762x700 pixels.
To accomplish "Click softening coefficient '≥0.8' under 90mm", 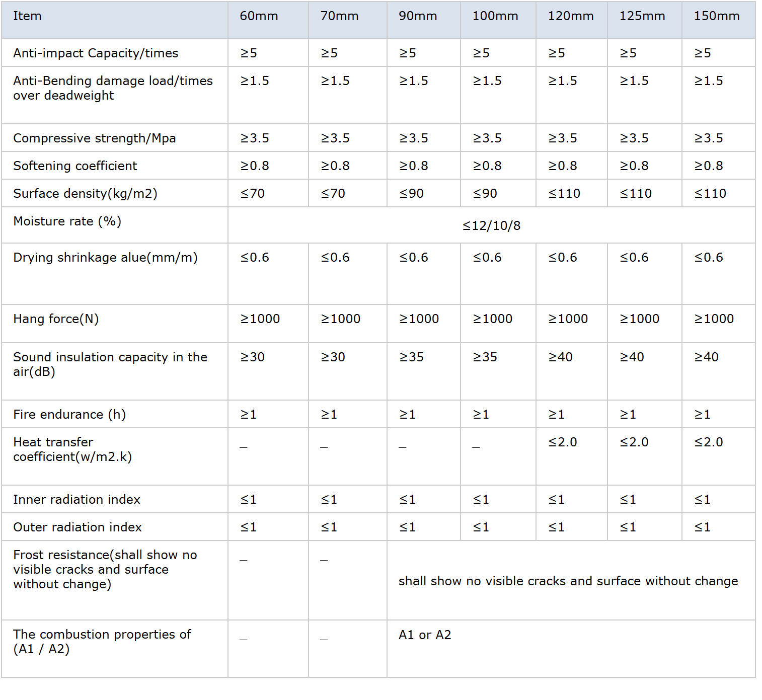I will 413,166.
